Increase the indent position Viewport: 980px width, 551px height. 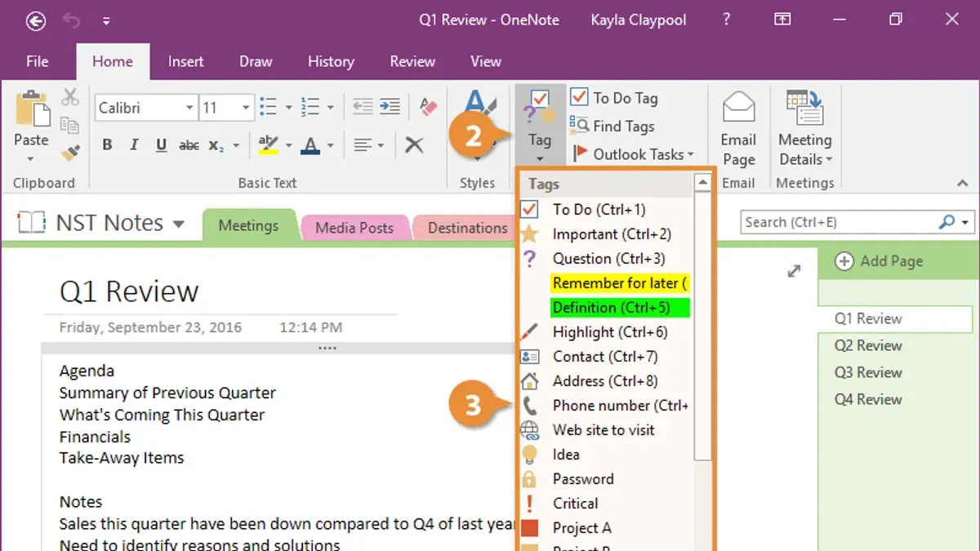click(390, 107)
